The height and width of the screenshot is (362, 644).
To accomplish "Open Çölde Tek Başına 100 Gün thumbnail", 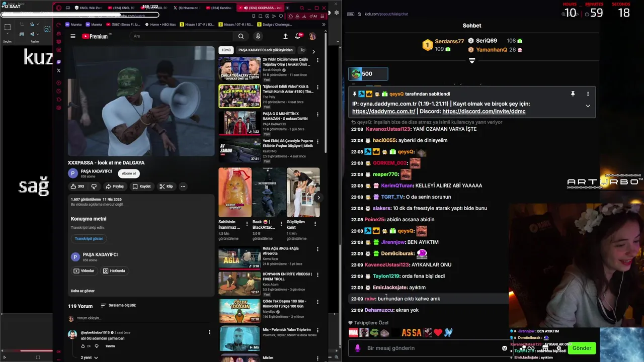I will tap(239, 311).
